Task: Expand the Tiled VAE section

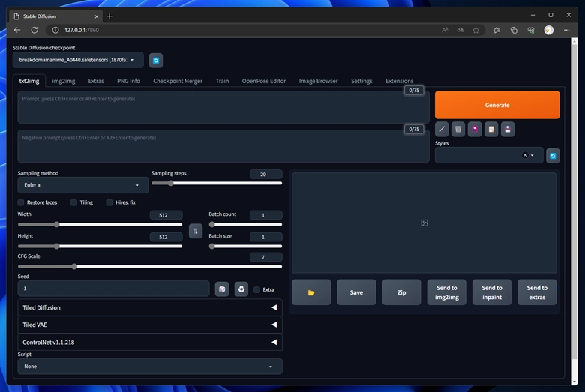Action: (x=150, y=325)
